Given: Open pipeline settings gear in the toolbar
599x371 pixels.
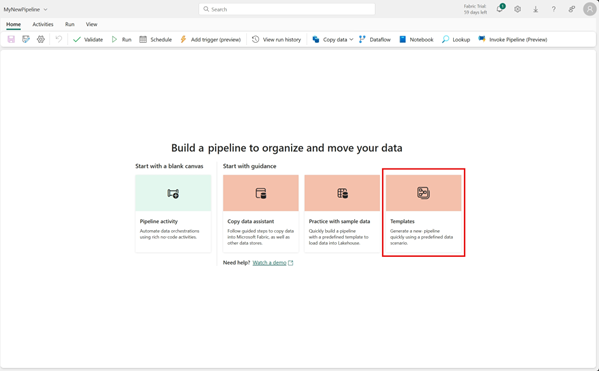Looking at the screenshot, I should pos(40,39).
